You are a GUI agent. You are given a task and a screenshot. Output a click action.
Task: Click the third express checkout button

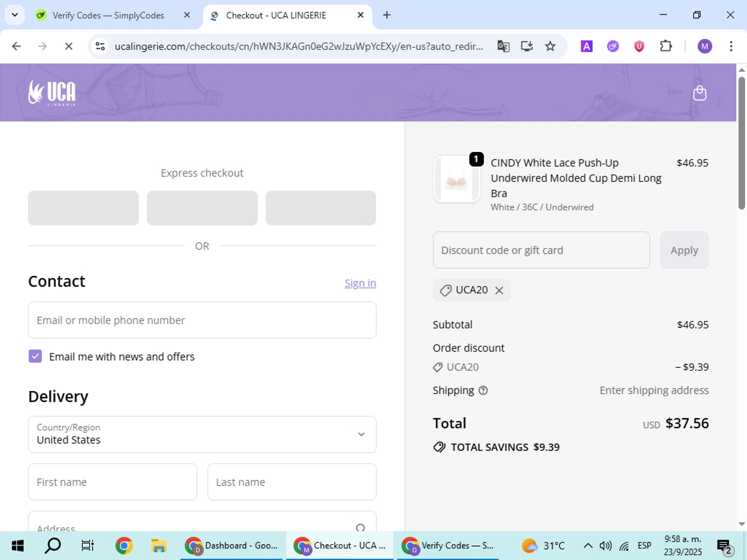pyautogui.click(x=321, y=208)
